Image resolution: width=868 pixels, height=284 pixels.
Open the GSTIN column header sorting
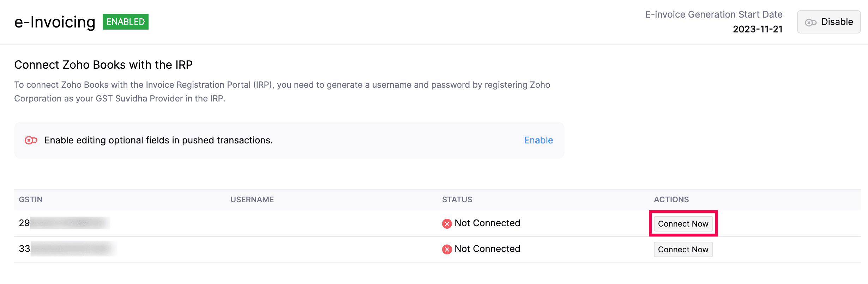pos(30,199)
